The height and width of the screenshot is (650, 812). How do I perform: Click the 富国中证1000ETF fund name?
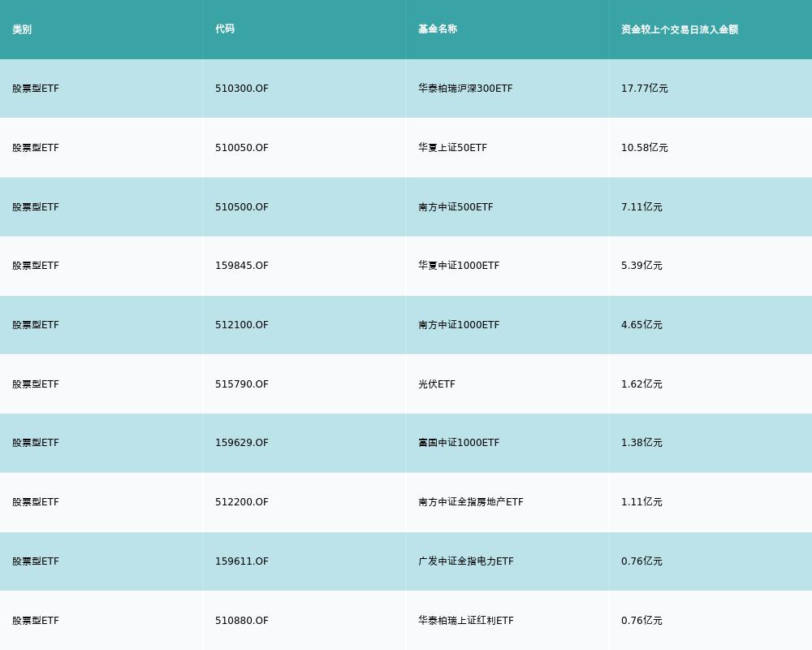[x=459, y=443]
